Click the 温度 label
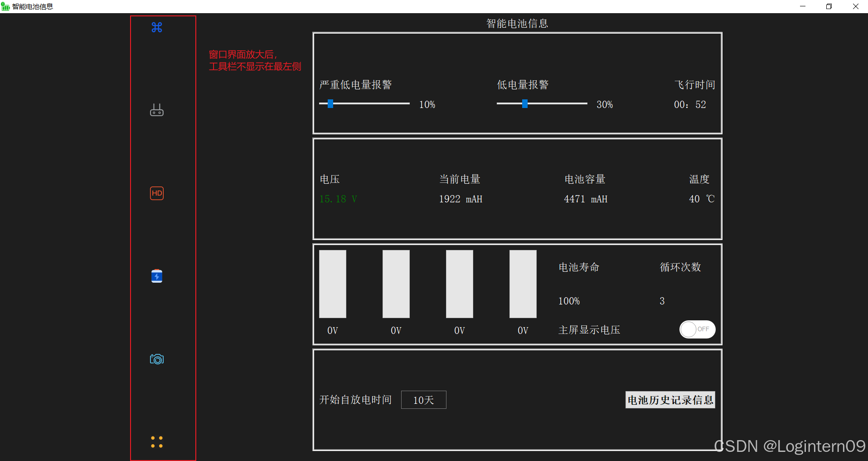This screenshot has width=868, height=461. coord(699,179)
